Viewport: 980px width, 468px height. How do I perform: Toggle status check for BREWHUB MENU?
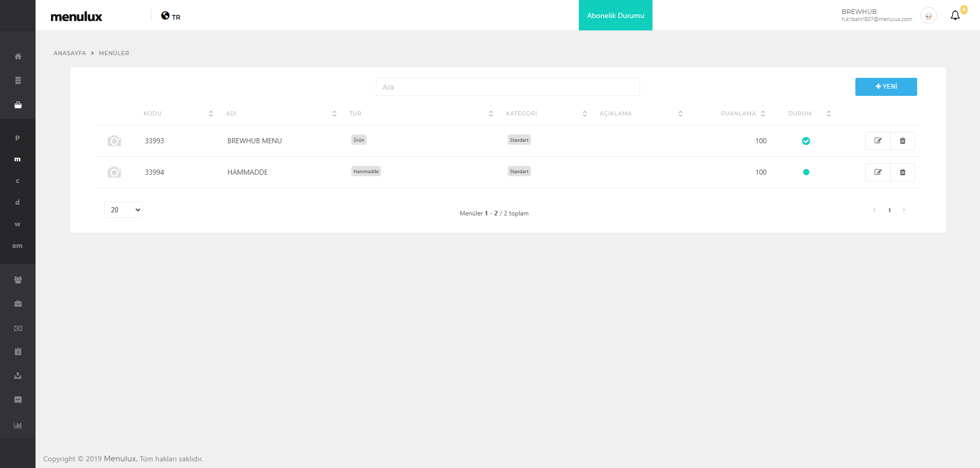click(x=806, y=141)
